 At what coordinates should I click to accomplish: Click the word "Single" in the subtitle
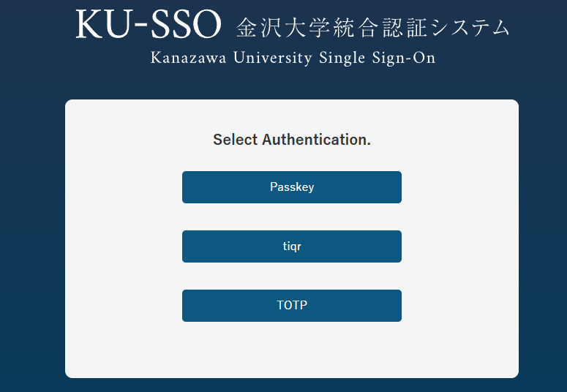click(x=340, y=58)
